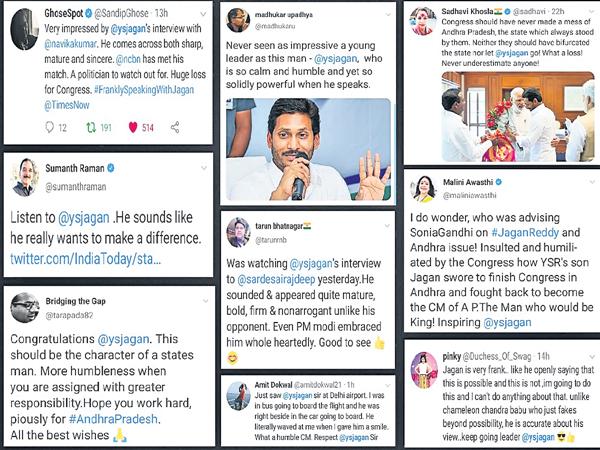Like the GhoseSpot tweet with heart icon

point(133,127)
